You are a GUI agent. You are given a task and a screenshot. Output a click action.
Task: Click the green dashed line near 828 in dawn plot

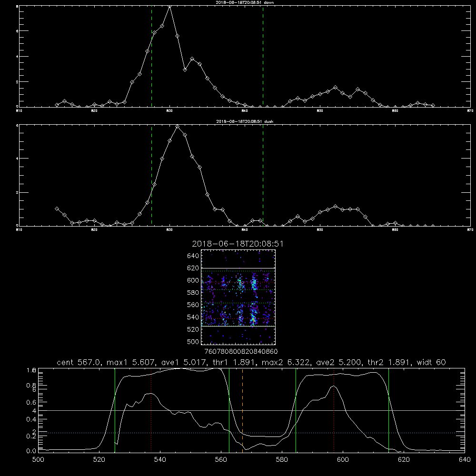pyautogui.click(x=151, y=57)
